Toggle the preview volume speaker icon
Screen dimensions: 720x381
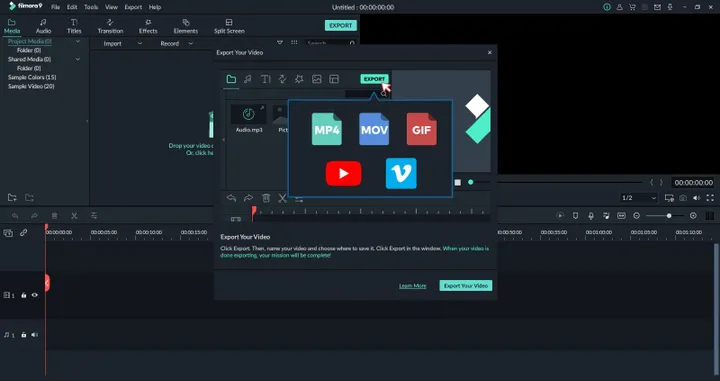pyautogui.click(x=697, y=198)
